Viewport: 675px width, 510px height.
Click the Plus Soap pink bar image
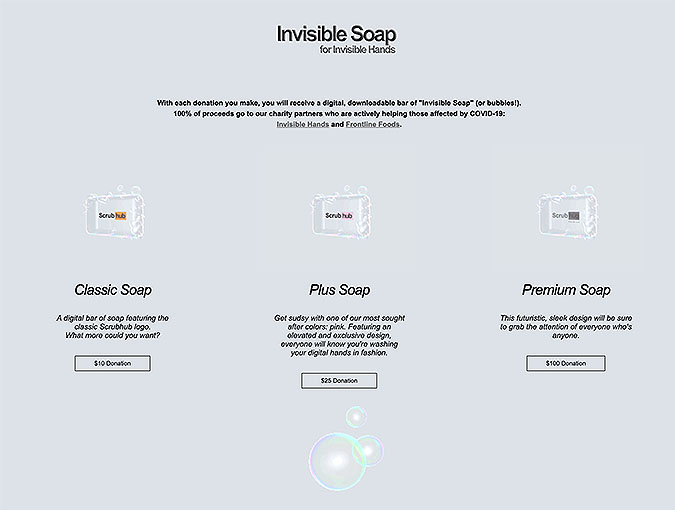[341, 212]
